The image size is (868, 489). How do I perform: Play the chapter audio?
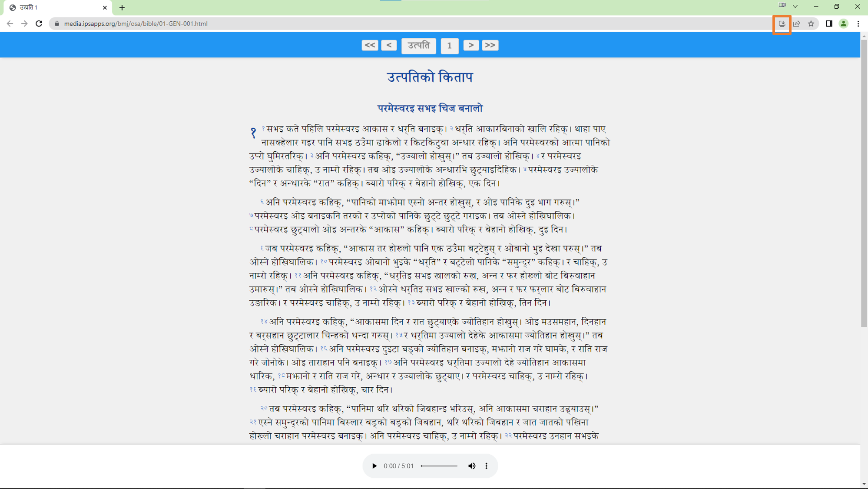(x=374, y=466)
